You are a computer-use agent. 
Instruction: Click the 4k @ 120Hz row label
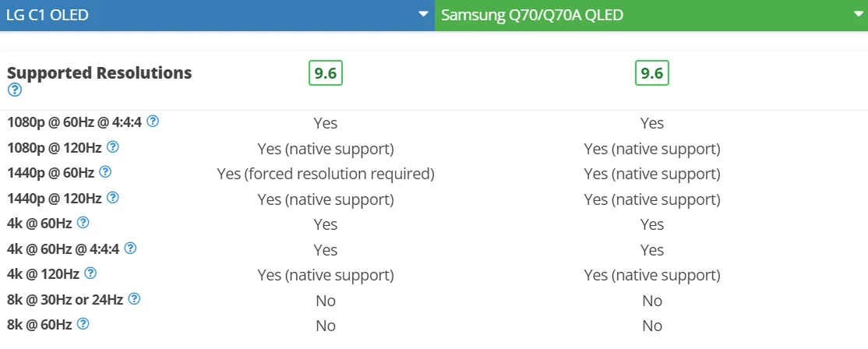[x=43, y=273]
